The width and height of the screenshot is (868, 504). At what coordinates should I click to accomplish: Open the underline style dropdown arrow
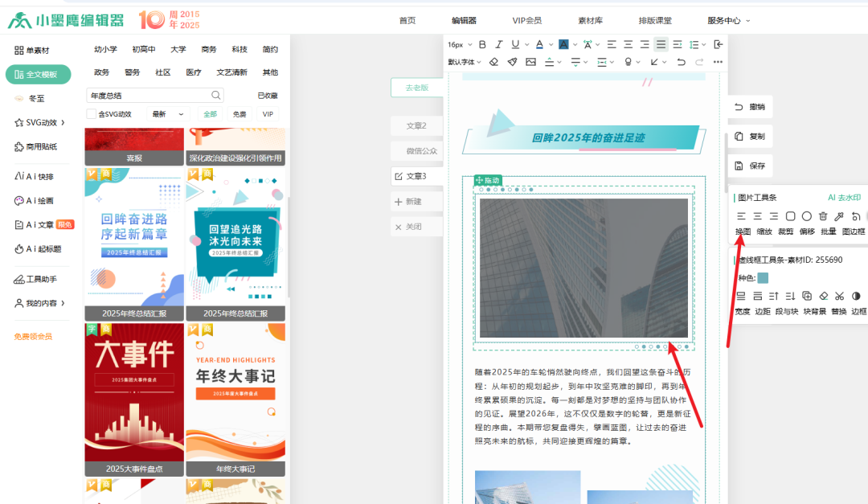click(526, 44)
